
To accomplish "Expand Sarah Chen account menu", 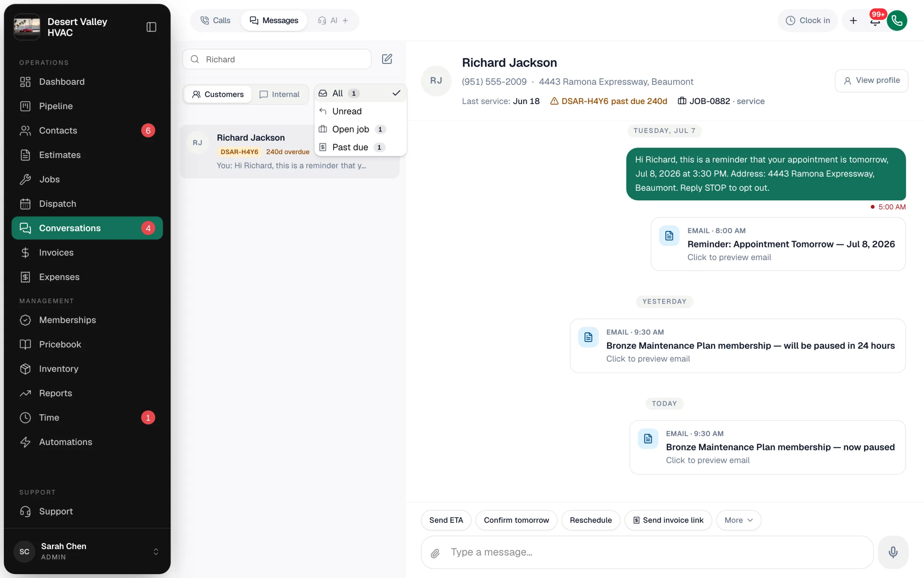I will [87, 551].
